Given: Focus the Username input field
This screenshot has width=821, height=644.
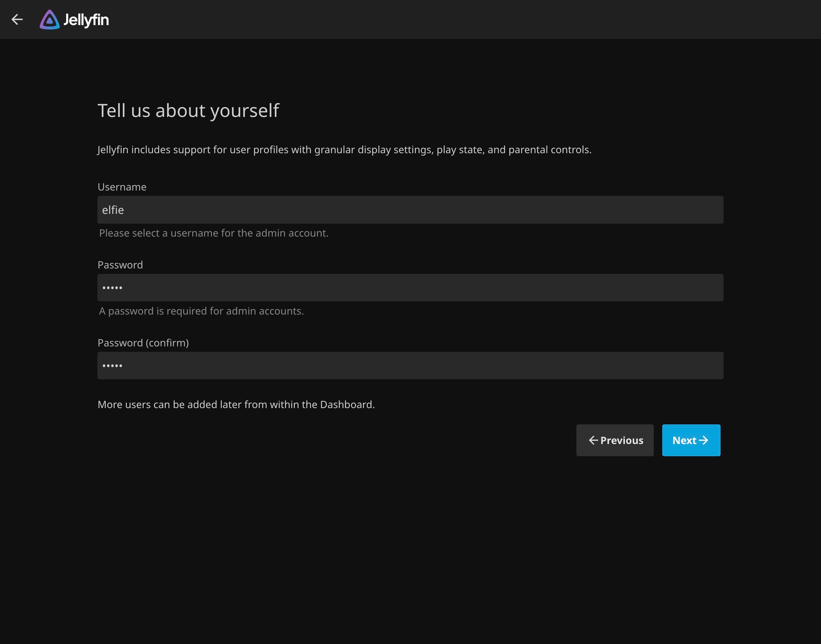Looking at the screenshot, I should tap(410, 210).
